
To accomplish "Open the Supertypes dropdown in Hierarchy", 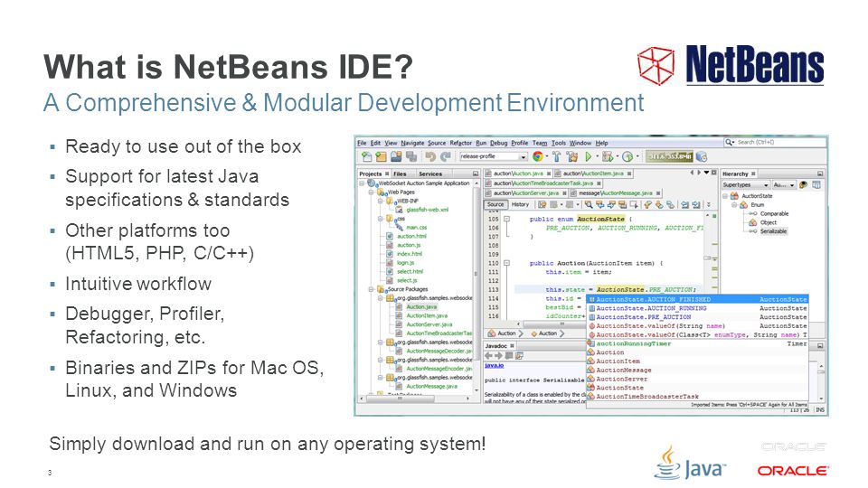I will click(x=766, y=185).
